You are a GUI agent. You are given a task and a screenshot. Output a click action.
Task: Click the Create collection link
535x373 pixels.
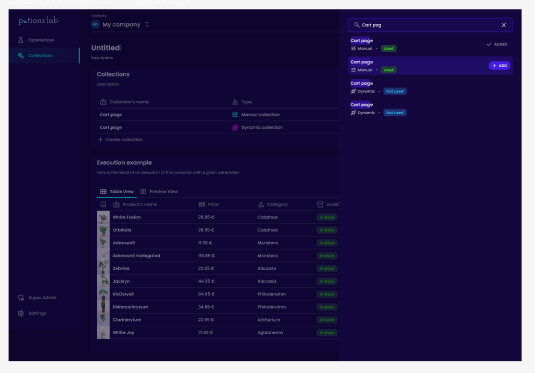(120, 140)
